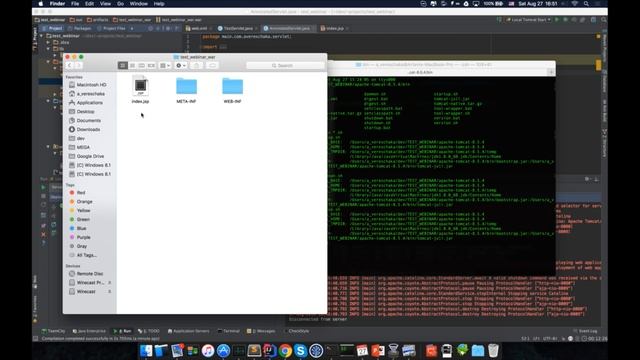
Task: Switch to Packages view tab
Action: (80, 28)
